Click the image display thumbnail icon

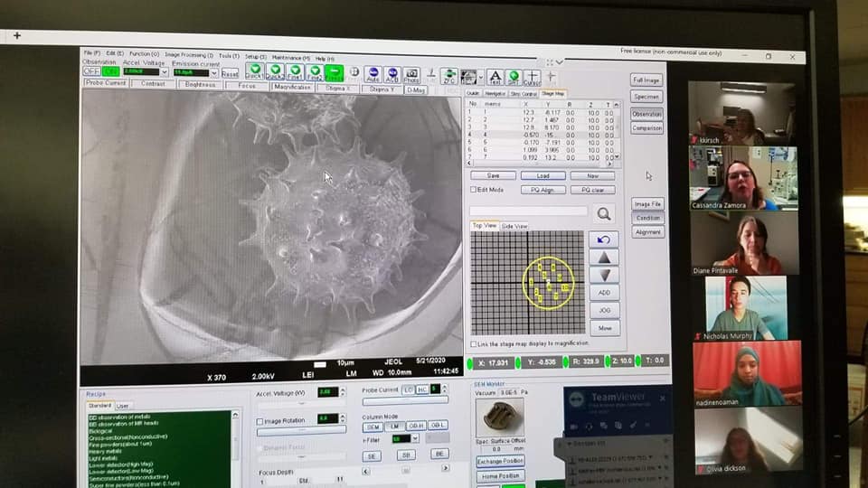(468, 77)
